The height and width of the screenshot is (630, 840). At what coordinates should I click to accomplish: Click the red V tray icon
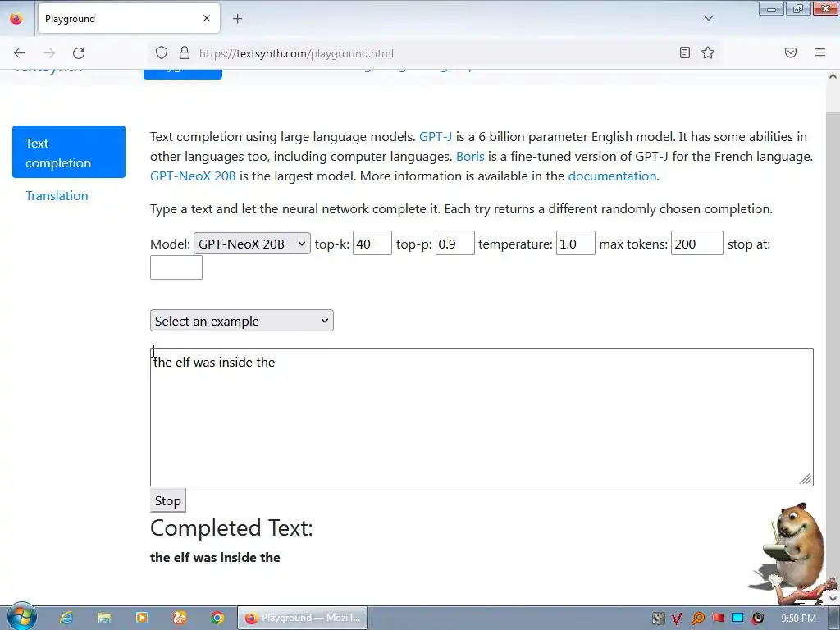677,619
